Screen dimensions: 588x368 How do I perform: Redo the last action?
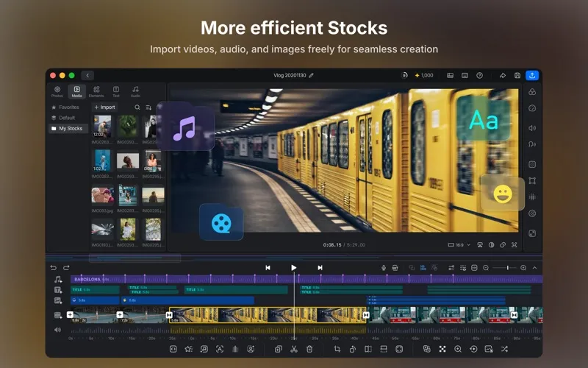(66, 268)
